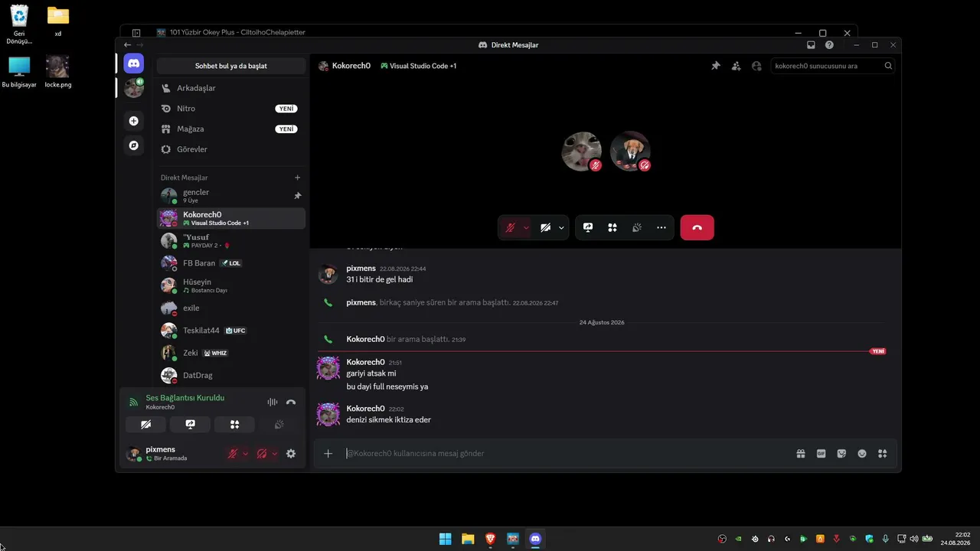The image size is (980, 551).
Task: Expand output device arrow in the user panel
Action: coord(274,454)
